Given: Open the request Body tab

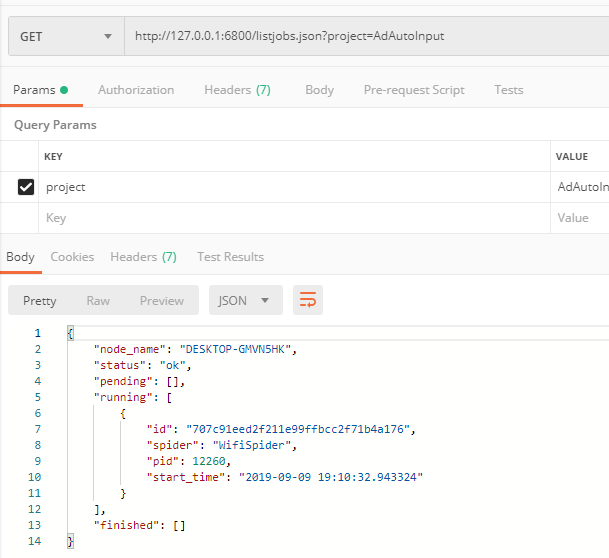Looking at the screenshot, I should coord(319,90).
